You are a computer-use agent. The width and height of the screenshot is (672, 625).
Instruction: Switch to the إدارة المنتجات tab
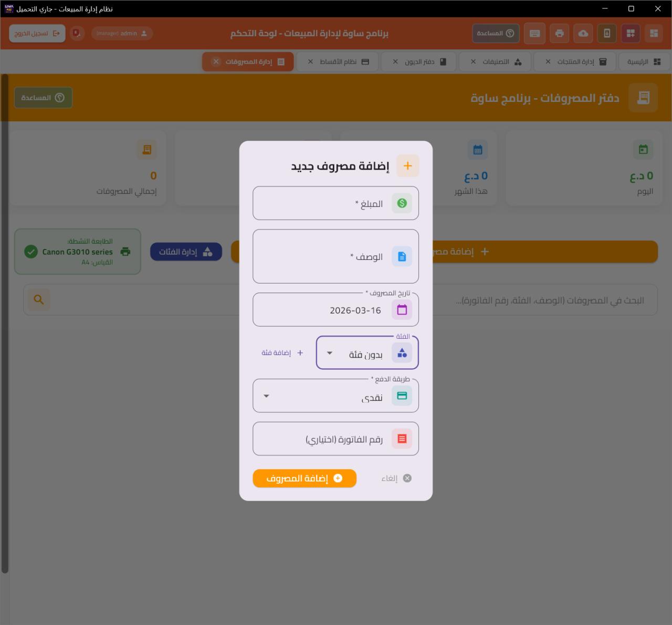point(575,61)
